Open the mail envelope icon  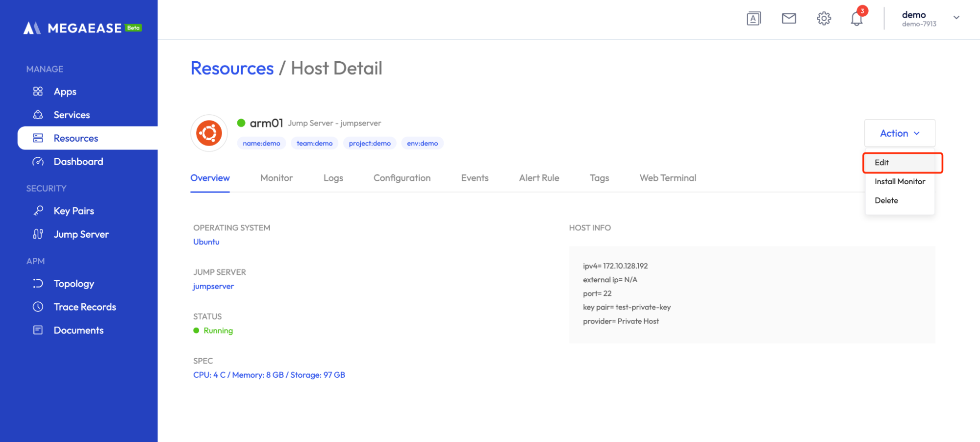(788, 19)
